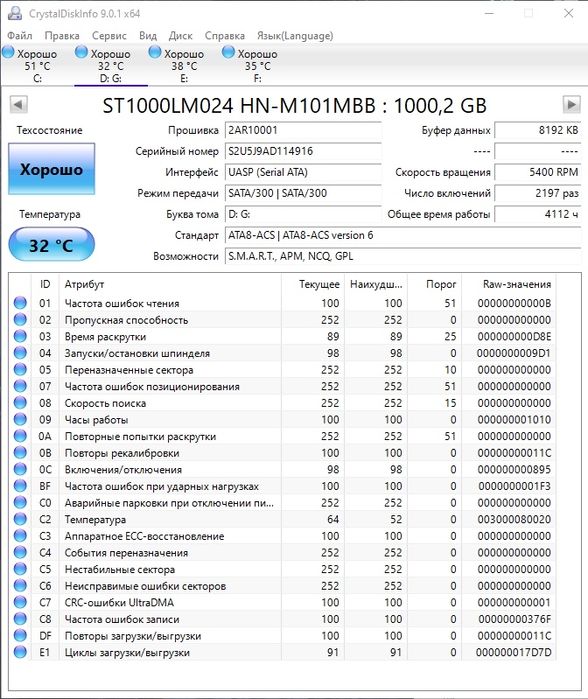Click the blue Хорошо health status button
This screenshot has height=699, width=588.
[x=52, y=169]
